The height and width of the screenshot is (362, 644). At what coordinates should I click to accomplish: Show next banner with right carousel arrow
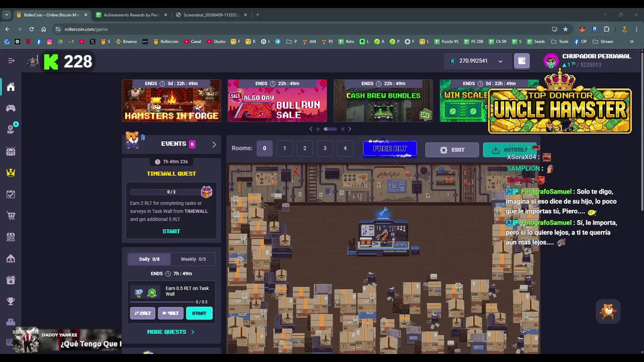point(350,129)
